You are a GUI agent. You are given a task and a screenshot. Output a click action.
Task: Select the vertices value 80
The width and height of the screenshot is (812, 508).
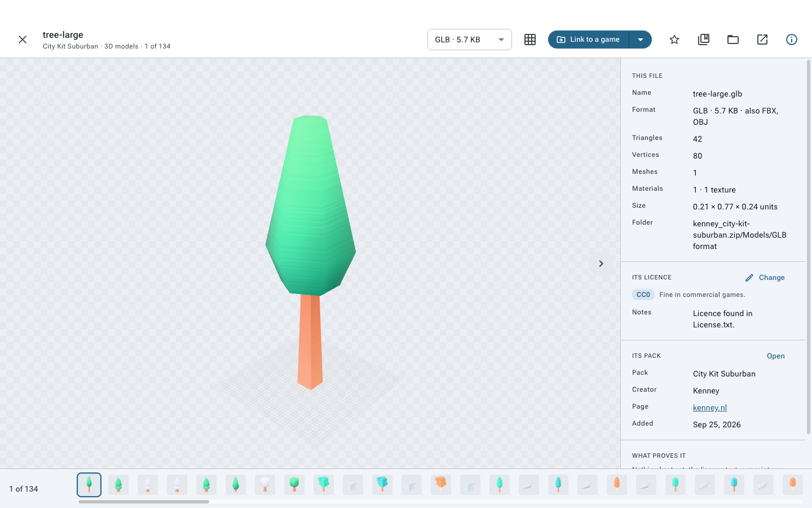tap(698, 156)
